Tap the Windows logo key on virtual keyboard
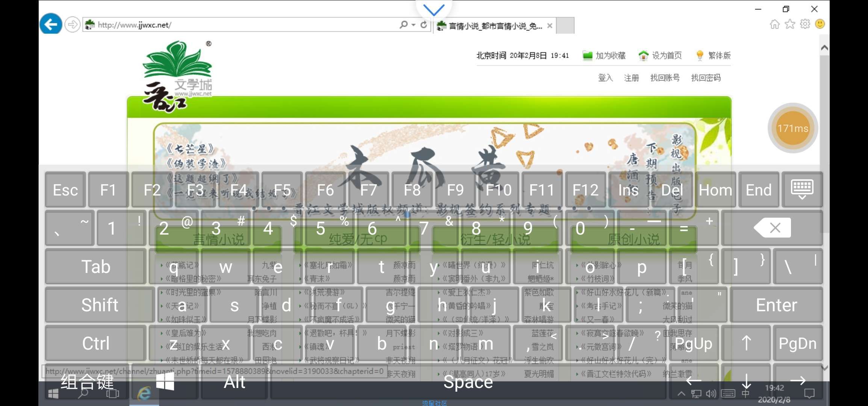This screenshot has width=868, height=406. (x=165, y=381)
